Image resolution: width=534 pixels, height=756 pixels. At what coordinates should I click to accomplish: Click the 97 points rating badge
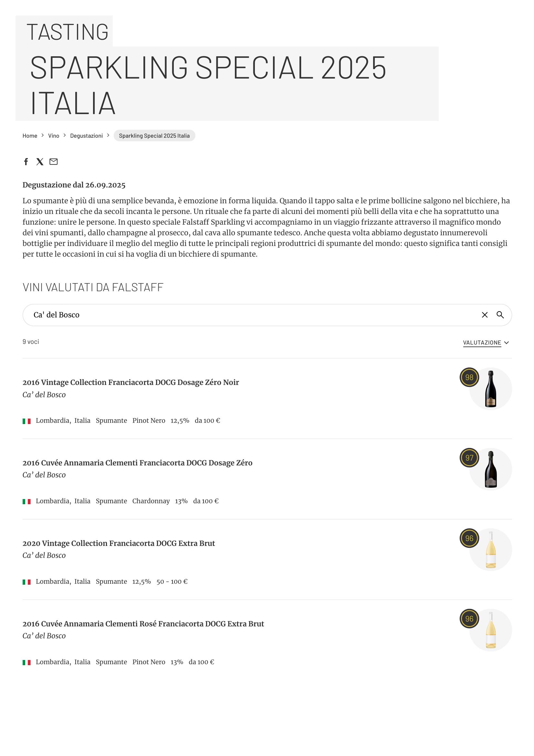coord(469,457)
